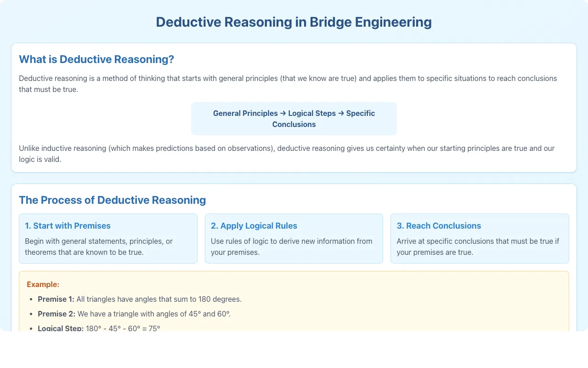Open the Apply Logical Rules card

(x=294, y=238)
